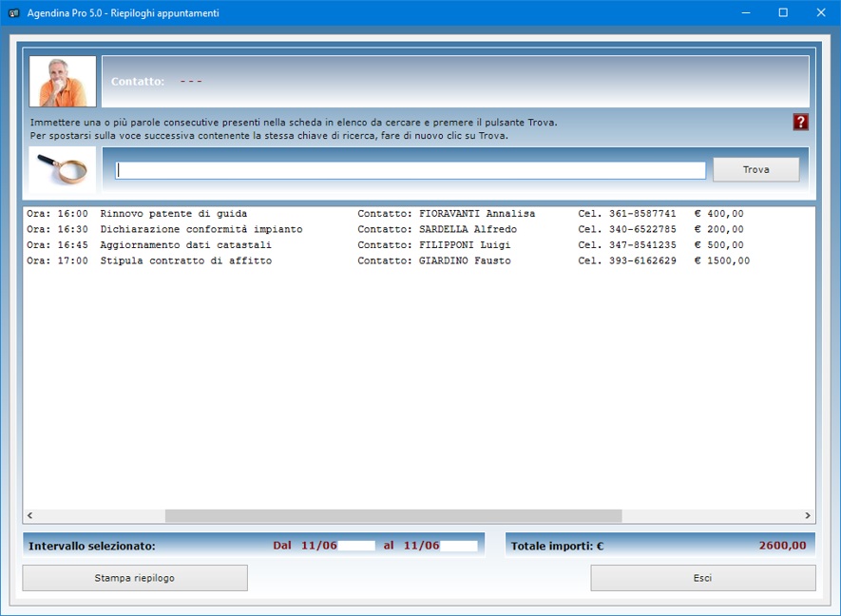Click the amount € 400,00
The image size is (841, 616).
(718, 214)
